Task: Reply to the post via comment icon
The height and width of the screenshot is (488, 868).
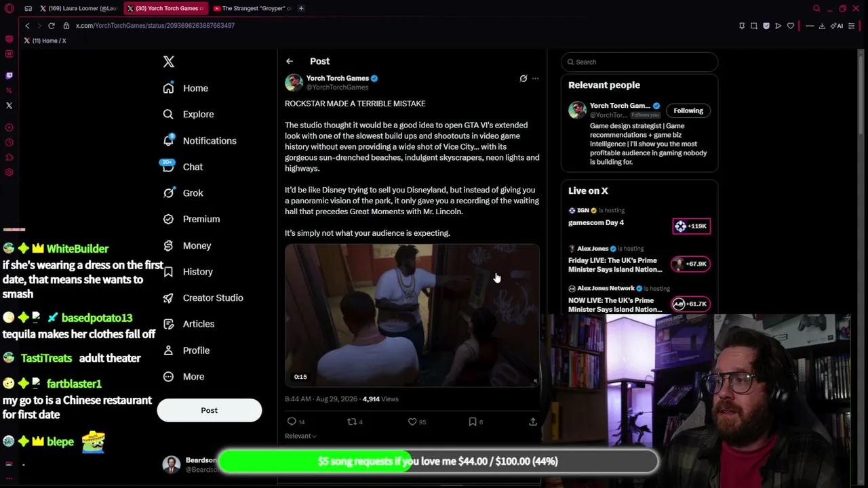Action: tap(292, 422)
